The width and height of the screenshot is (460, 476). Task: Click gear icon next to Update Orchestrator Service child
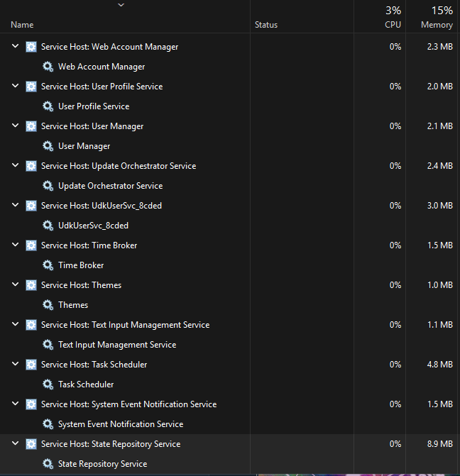point(48,186)
